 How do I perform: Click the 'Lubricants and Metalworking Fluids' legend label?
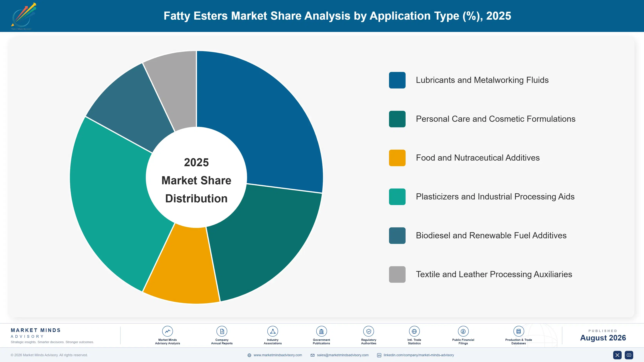point(482,80)
